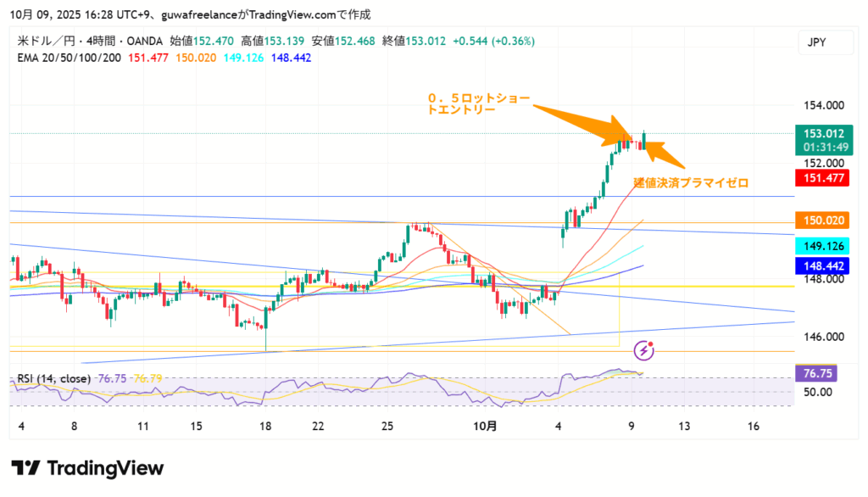The width and height of the screenshot is (868, 497).
Task: Open the JPY currency selector
Action: 816,42
